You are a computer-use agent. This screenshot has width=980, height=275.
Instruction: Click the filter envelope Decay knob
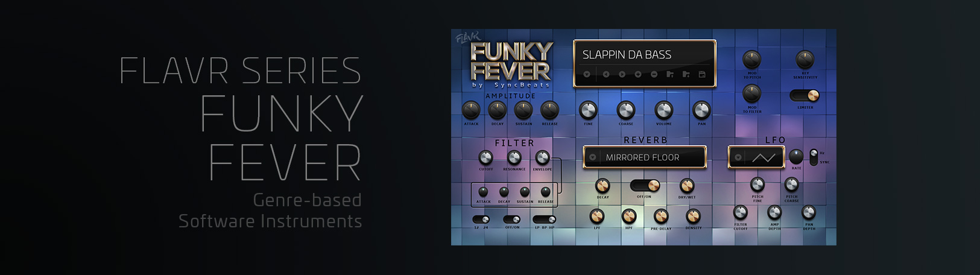[x=504, y=192]
